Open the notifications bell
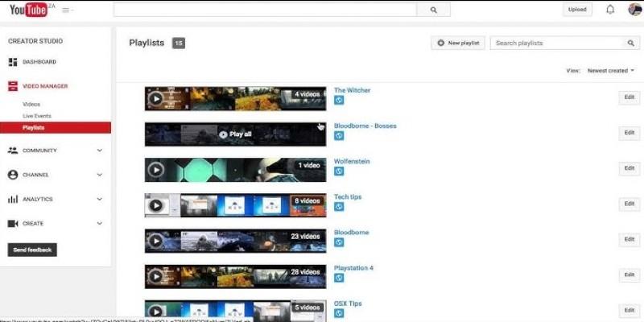Image resolution: width=644 pixels, height=322 pixels. coord(610,10)
